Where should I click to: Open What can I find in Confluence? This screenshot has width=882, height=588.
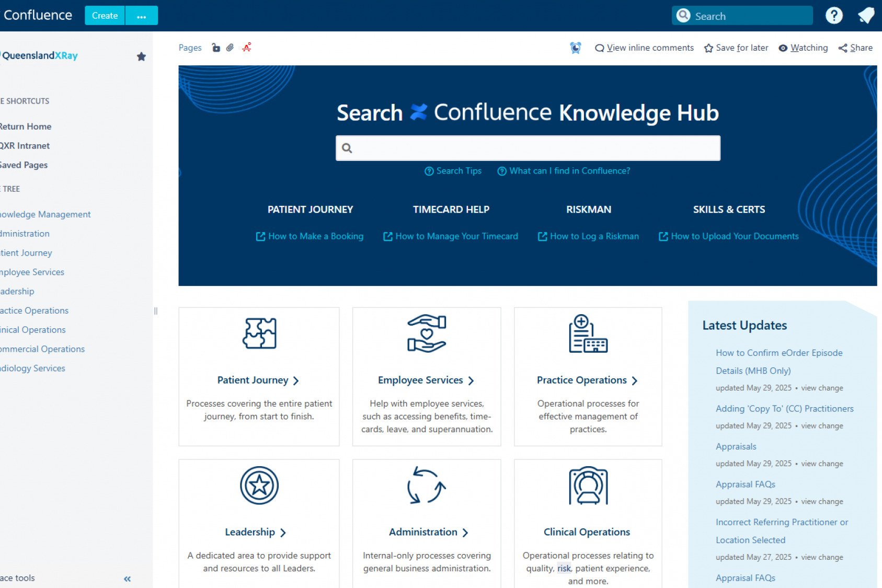pos(564,171)
